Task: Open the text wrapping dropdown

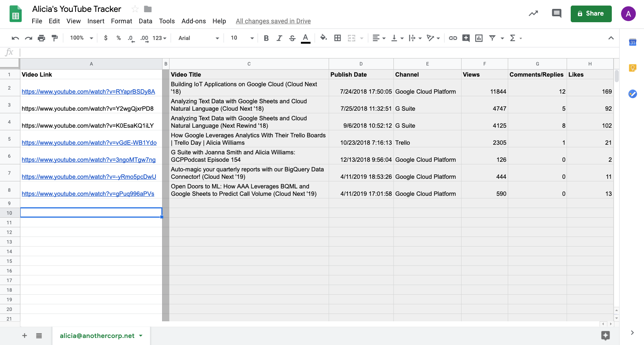Action: 415,38
